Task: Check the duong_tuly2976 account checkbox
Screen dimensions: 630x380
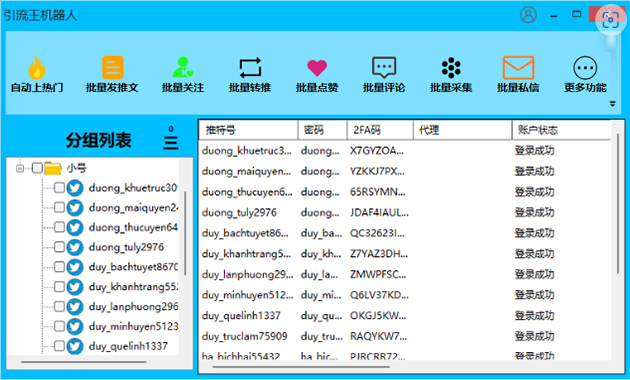Action: 59,247
